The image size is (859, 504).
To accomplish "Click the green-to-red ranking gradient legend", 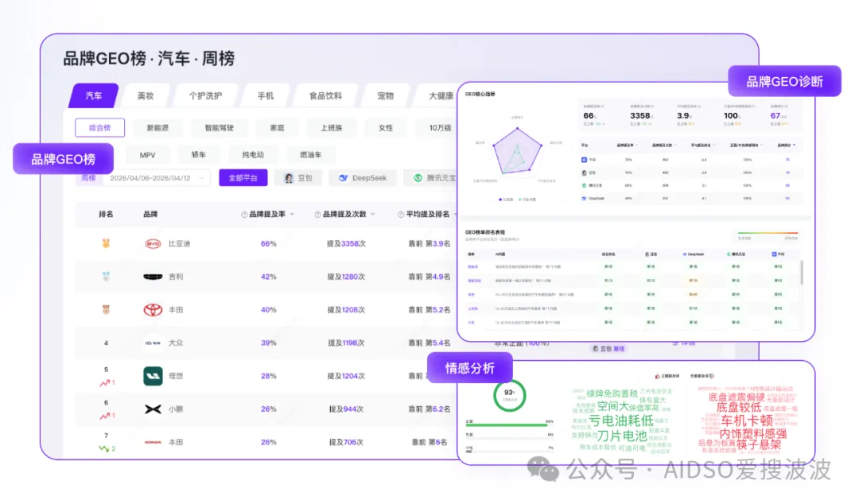I will (768, 234).
